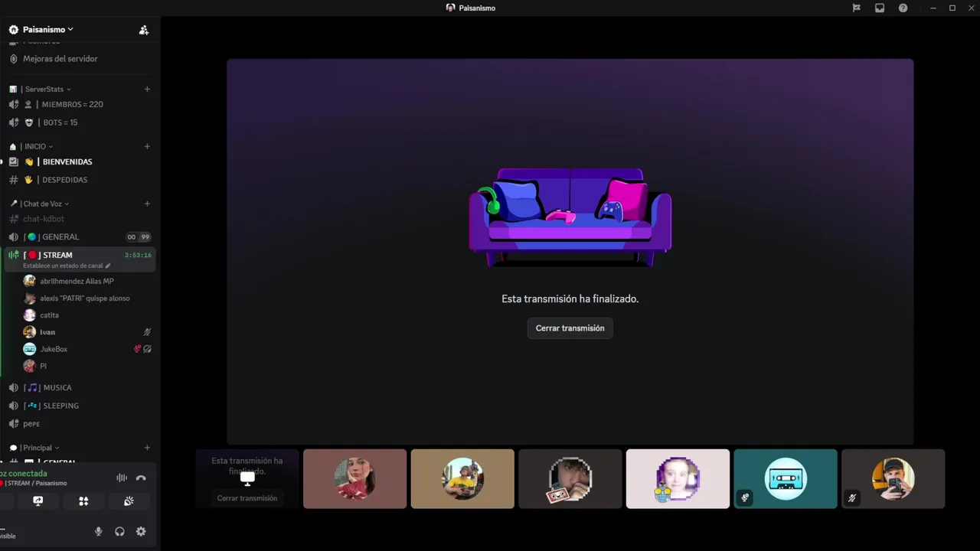Add a channel to Principal category
980x551 pixels.
click(147, 448)
